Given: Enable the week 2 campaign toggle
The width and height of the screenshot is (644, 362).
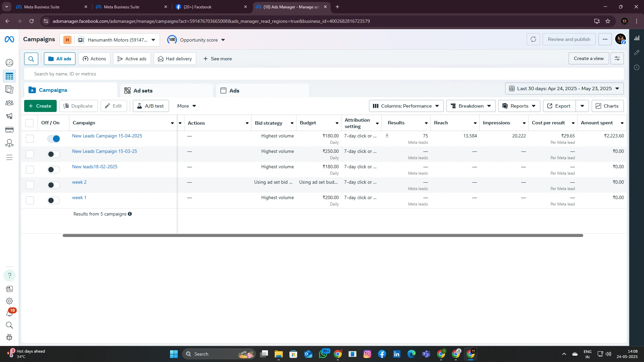Looking at the screenshot, I should [54, 185].
